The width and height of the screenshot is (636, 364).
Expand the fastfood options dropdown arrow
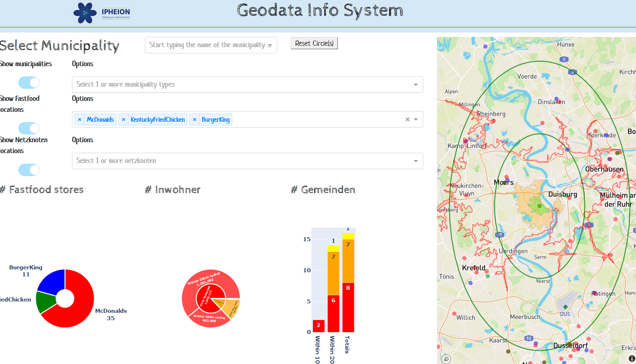(x=416, y=120)
